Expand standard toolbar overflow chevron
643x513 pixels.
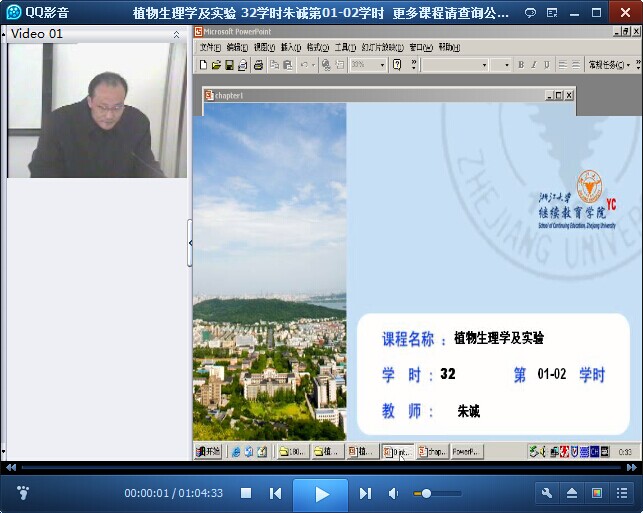414,65
